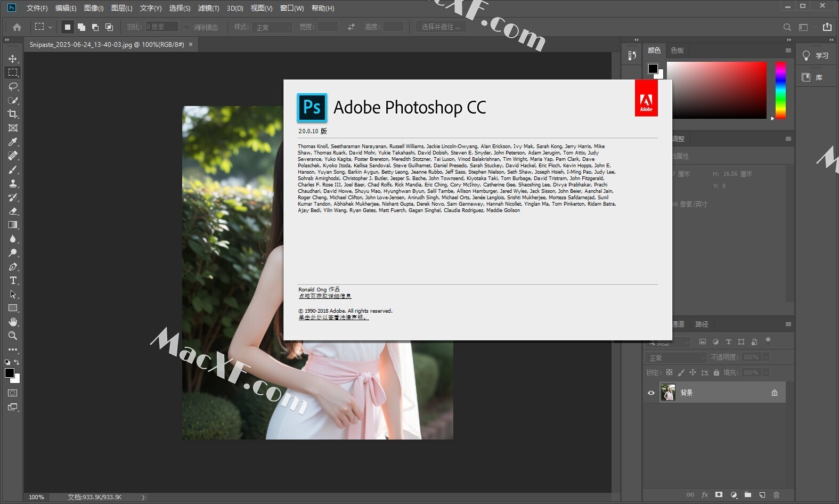Select the Spot Healing Brush tool

(13, 156)
